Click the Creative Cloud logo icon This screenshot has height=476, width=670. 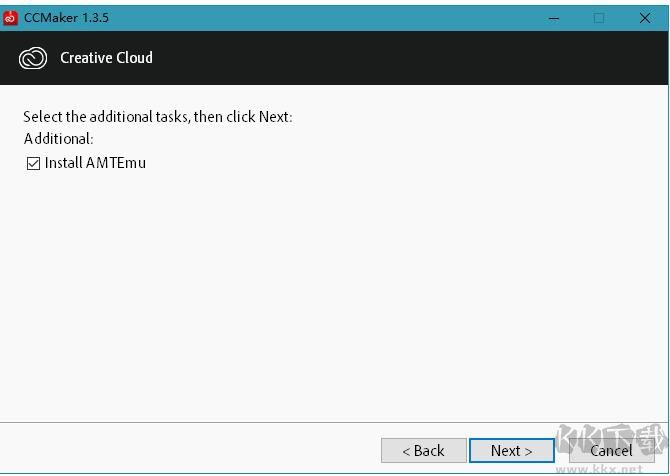click(33, 58)
